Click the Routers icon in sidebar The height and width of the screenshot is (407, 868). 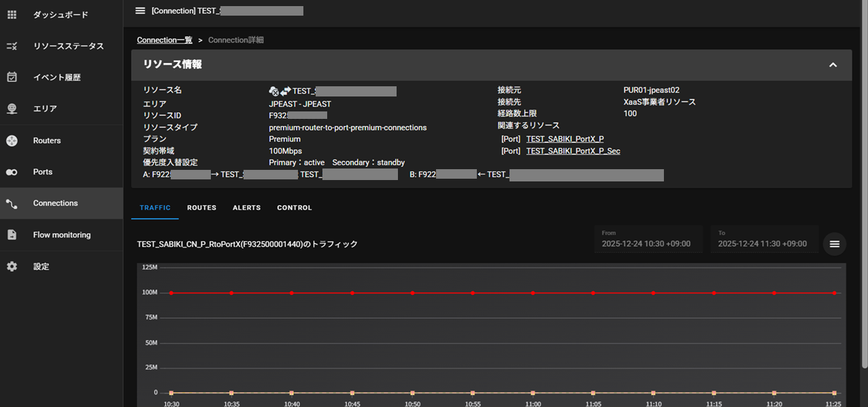[x=12, y=141]
